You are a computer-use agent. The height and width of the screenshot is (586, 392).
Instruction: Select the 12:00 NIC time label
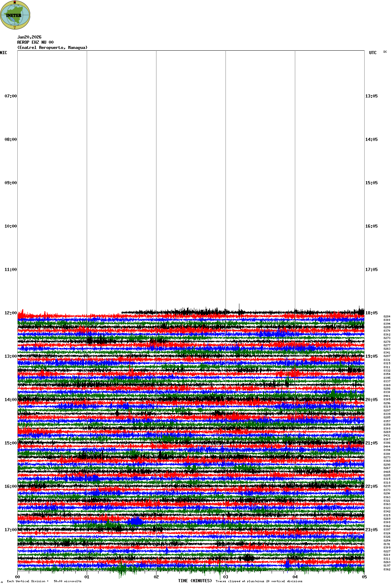click(10, 313)
